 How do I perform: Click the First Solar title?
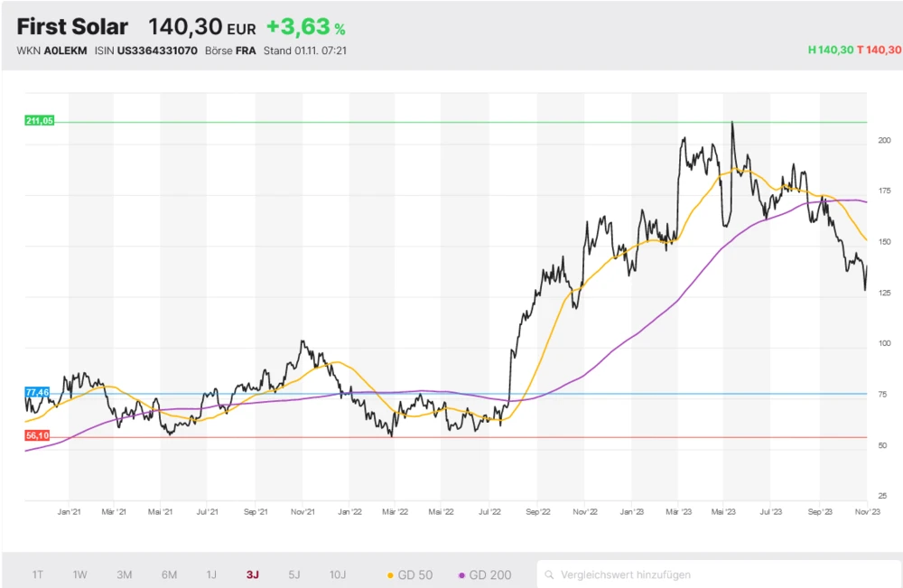click(x=72, y=26)
